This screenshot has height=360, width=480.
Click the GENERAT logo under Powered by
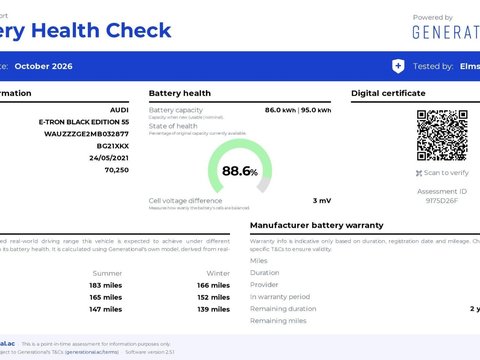tap(446, 33)
